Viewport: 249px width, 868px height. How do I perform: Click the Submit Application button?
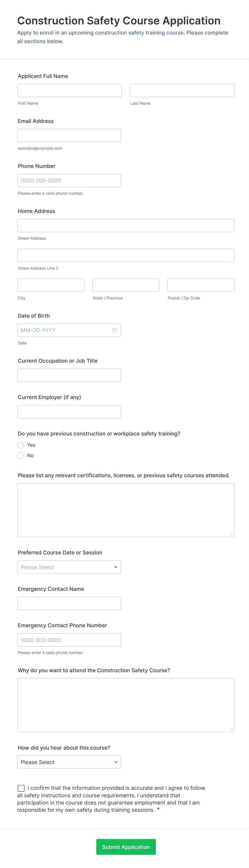coord(126,846)
